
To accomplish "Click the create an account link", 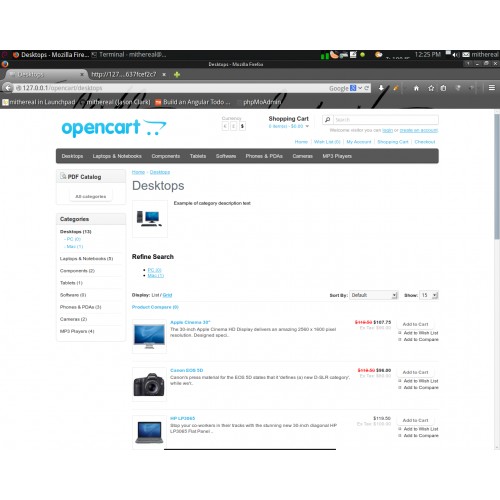I will pos(419,130).
